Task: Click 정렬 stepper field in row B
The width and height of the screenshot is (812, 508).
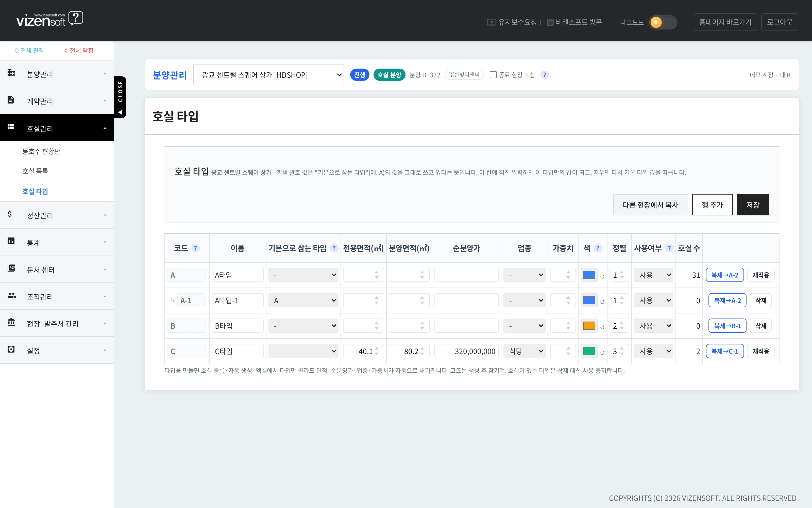Action: pyautogui.click(x=619, y=326)
